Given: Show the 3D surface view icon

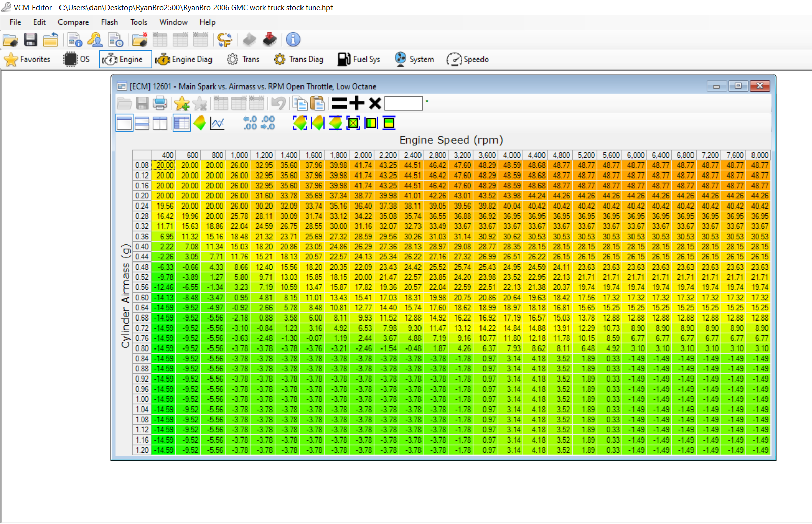Looking at the screenshot, I should tap(200, 123).
